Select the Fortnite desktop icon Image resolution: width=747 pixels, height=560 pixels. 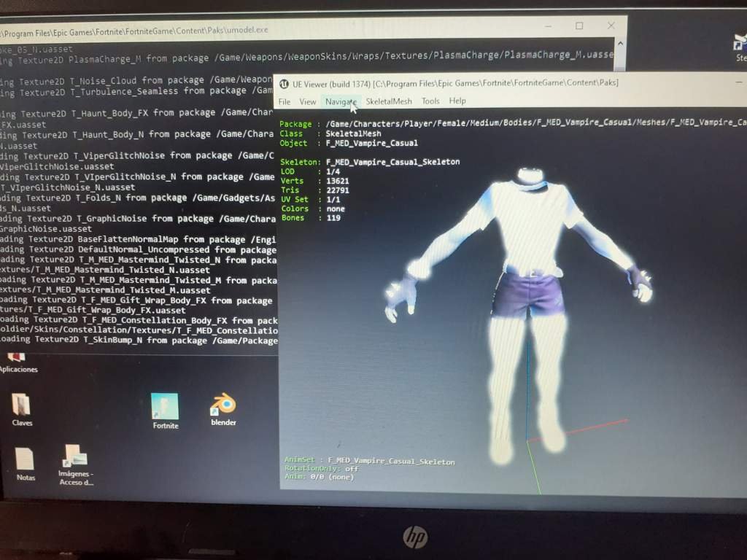(165, 411)
